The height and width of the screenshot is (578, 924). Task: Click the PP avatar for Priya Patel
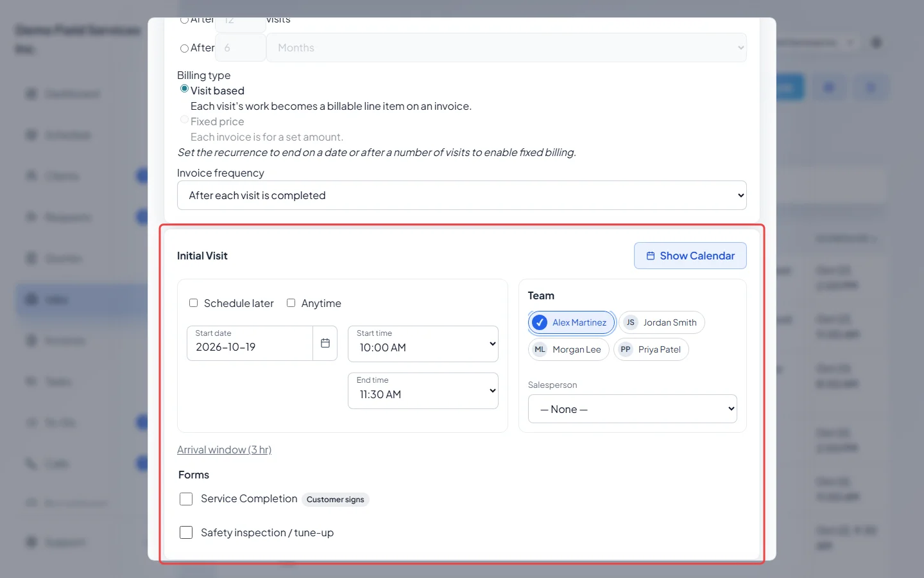(626, 349)
